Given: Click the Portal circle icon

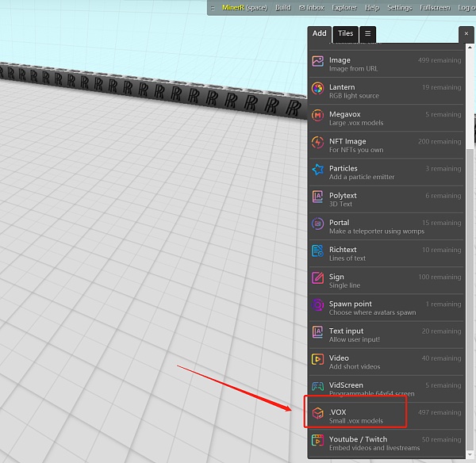Looking at the screenshot, I should coord(318,224).
